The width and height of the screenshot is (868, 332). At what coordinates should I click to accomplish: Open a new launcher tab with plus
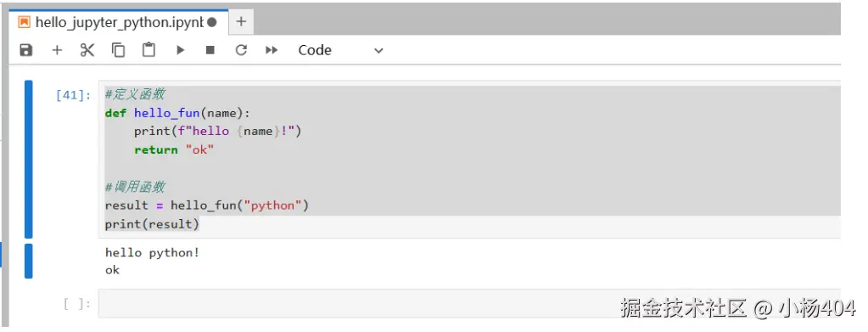(241, 22)
